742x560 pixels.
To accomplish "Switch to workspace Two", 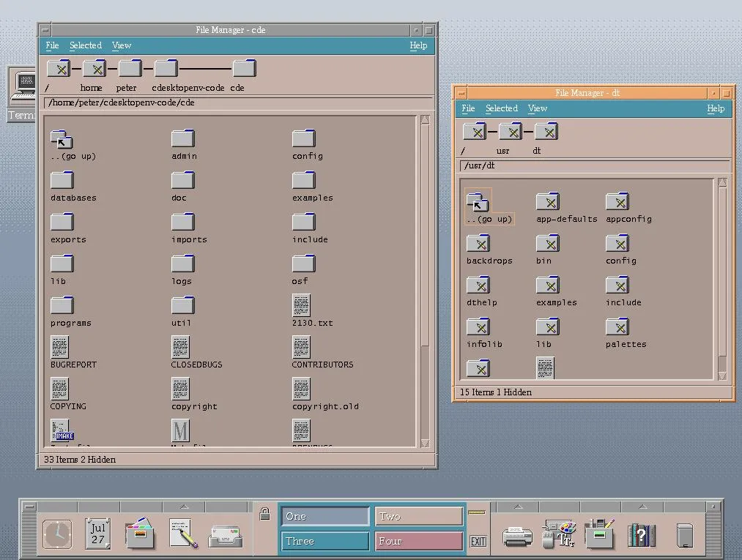I will pyautogui.click(x=418, y=516).
